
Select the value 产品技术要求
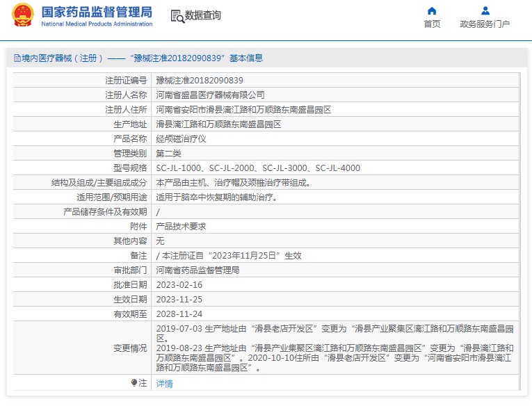click(x=181, y=226)
